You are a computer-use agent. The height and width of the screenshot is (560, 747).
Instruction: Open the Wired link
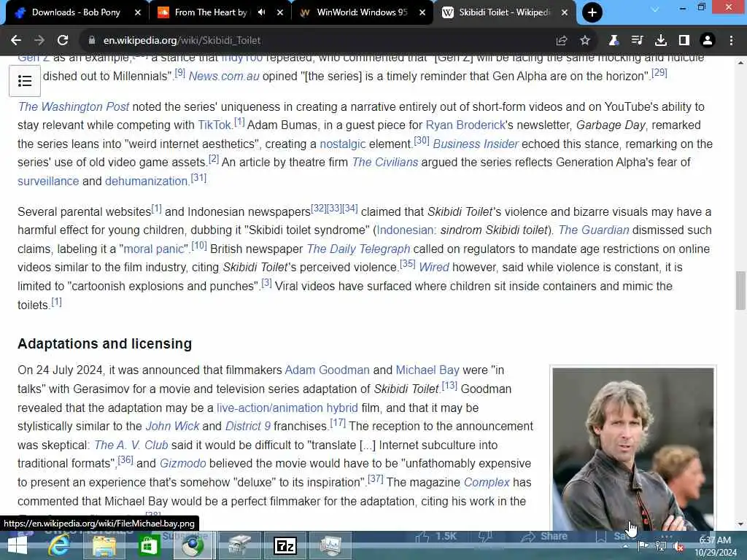click(x=434, y=267)
